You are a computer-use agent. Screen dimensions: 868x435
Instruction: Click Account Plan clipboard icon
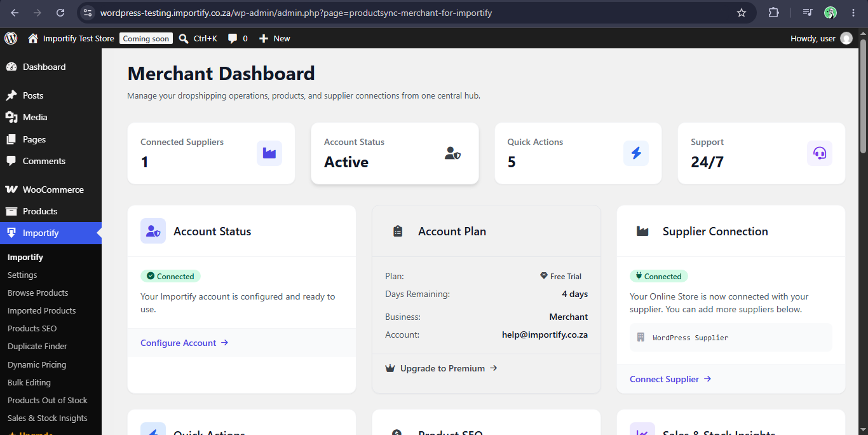click(x=398, y=231)
